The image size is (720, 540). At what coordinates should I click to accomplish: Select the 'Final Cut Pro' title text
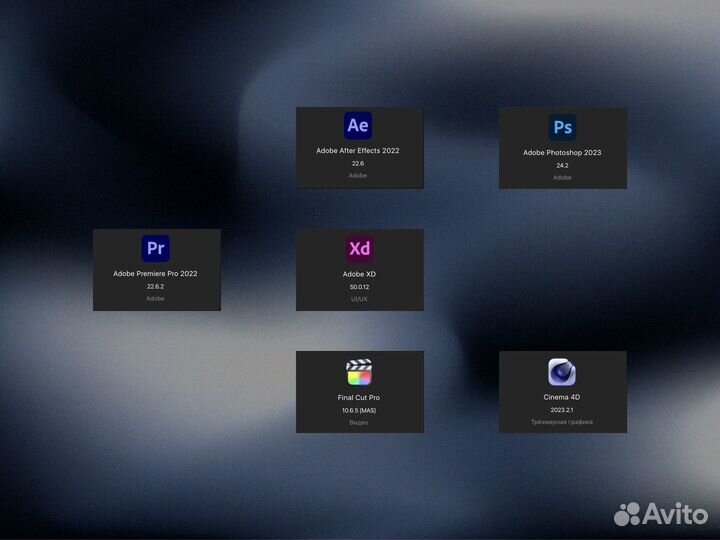pyautogui.click(x=359, y=398)
